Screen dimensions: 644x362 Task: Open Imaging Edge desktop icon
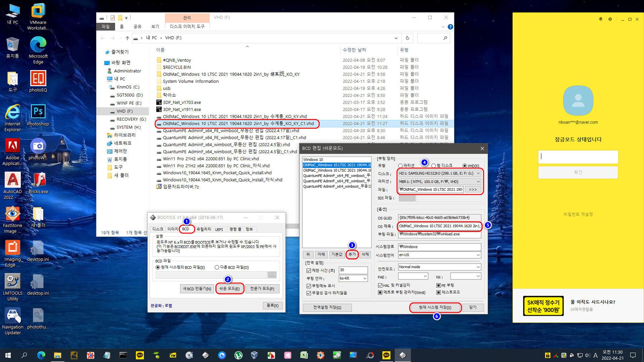coord(13,254)
